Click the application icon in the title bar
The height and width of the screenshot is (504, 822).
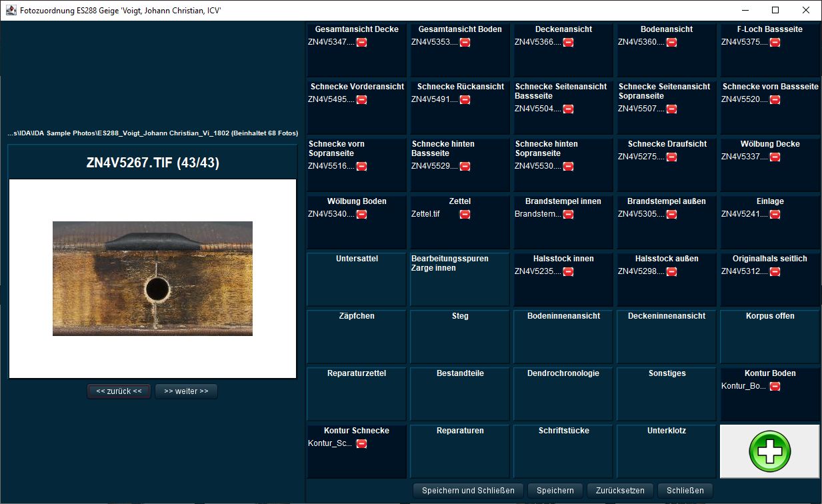(x=11, y=10)
